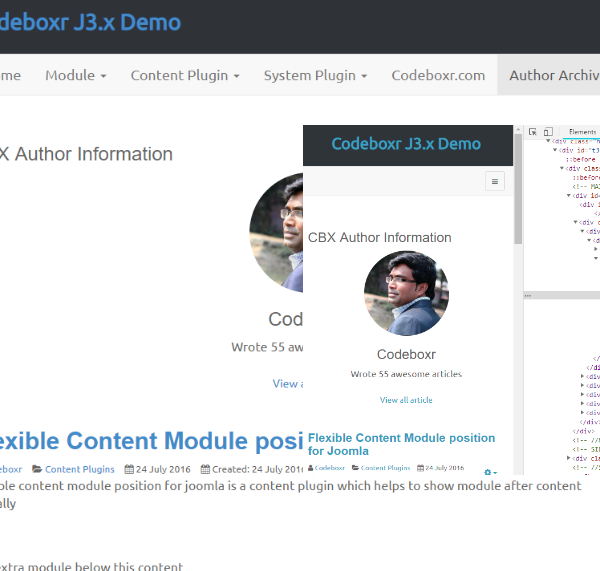Viewport: 600px width, 571px height.
Task: Click the folder icon before large Content Plugins
Action: click(37, 469)
